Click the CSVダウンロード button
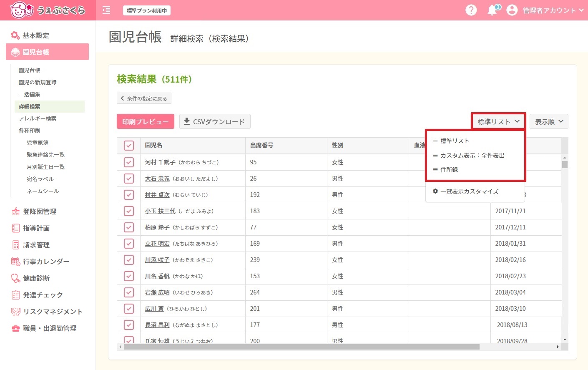Screen dimensions: 588x370 pos(215,121)
